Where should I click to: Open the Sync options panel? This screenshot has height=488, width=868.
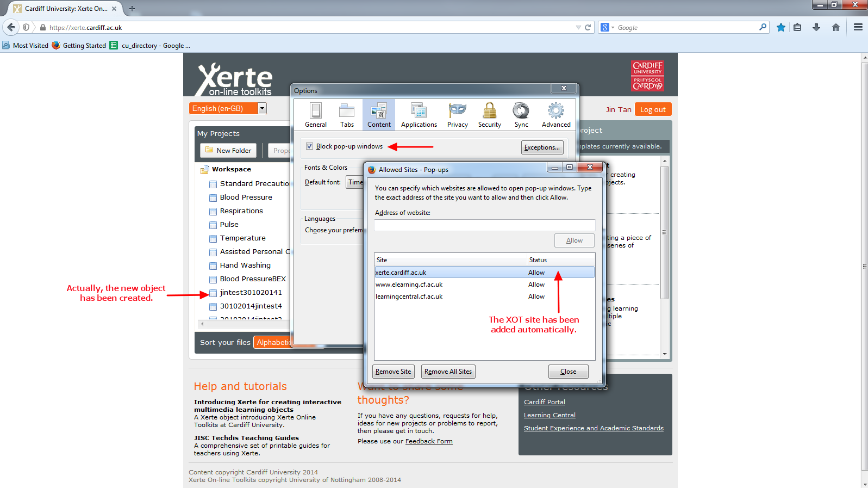(x=521, y=115)
